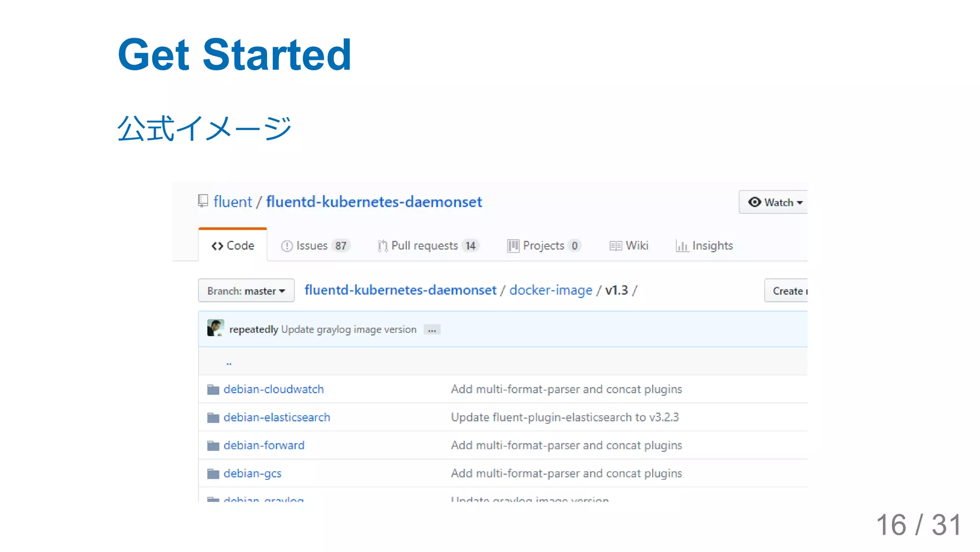This screenshot has height=552, width=980.
Task: Click the 87 issues count badge
Action: [341, 246]
